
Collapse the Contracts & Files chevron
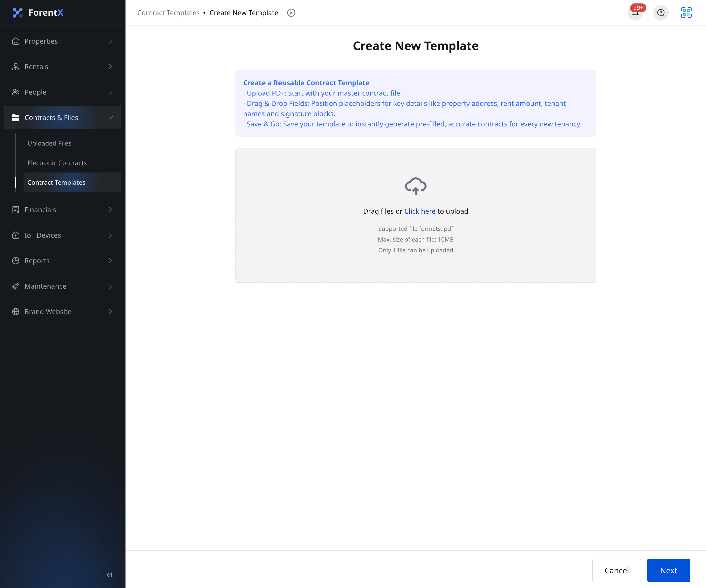[110, 118]
